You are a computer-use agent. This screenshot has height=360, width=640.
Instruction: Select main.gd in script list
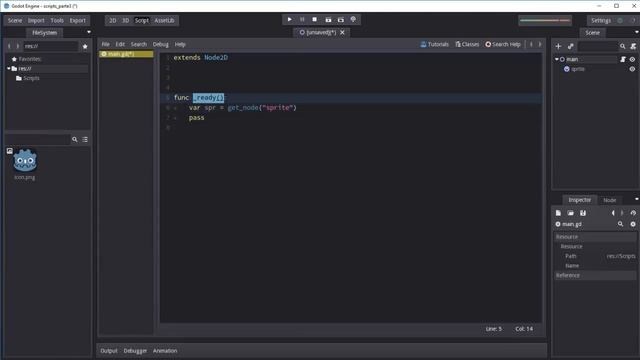point(126,54)
